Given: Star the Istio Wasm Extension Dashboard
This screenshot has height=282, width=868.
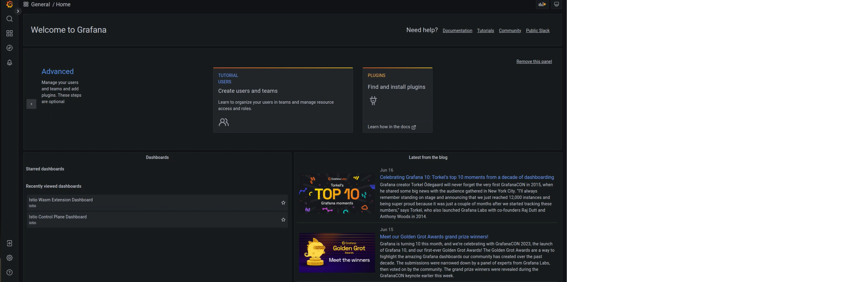Looking at the screenshot, I should pos(283,203).
